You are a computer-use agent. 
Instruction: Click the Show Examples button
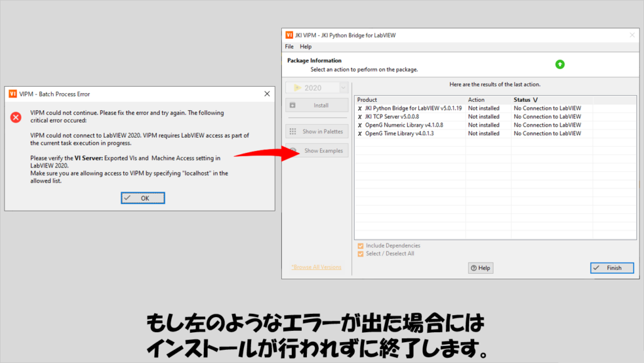coord(316,151)
